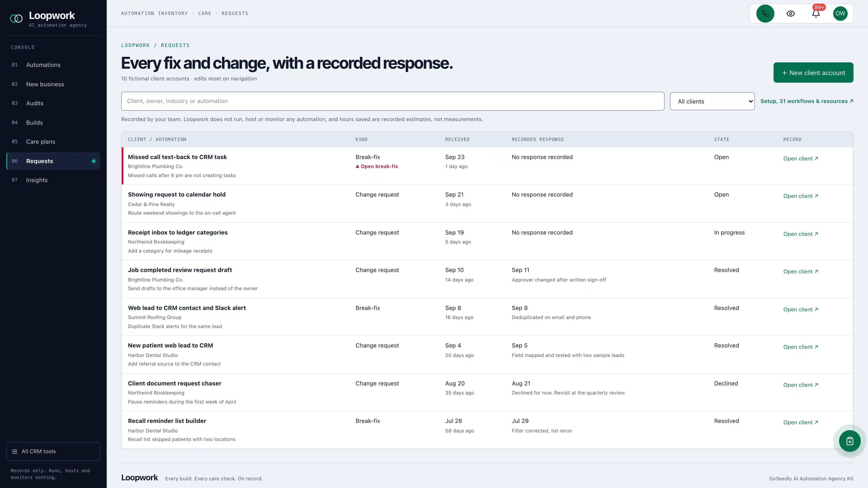Go to Automations in sidebar

53,65
